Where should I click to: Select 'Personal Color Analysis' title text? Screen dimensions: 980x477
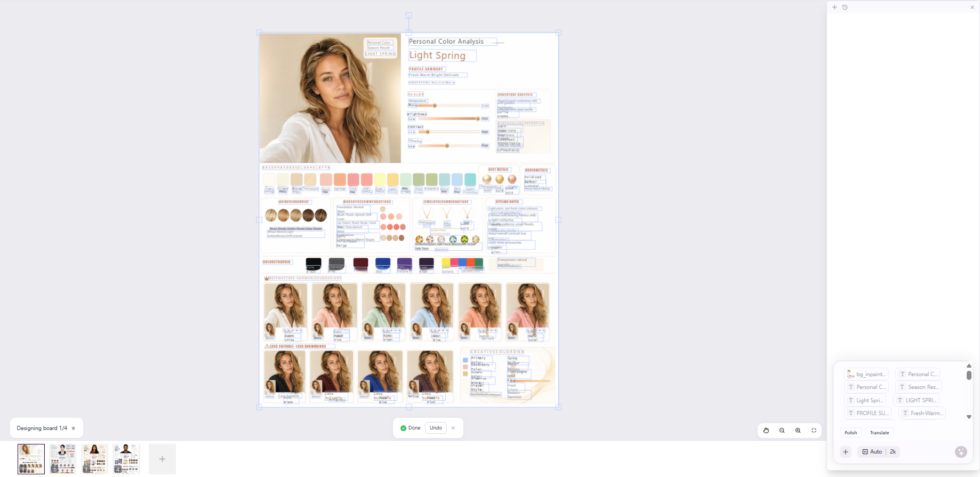[446, 42]
